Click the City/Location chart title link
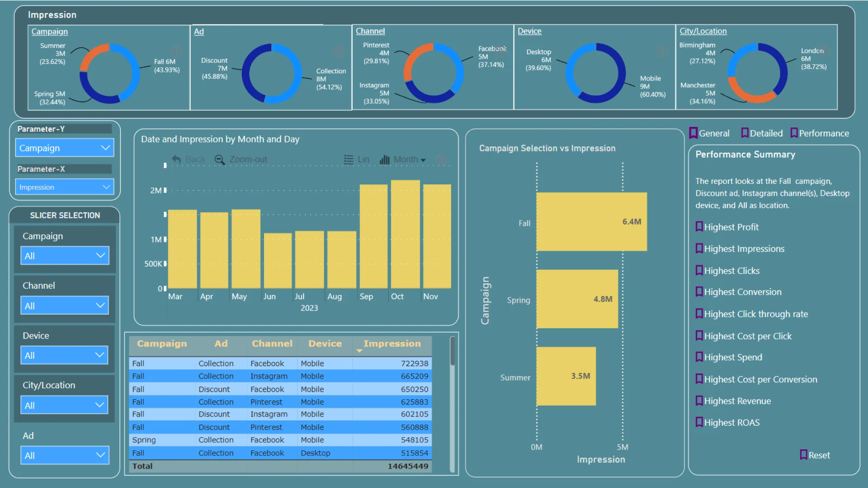The image size is (868, 488). tap(703, 31)
